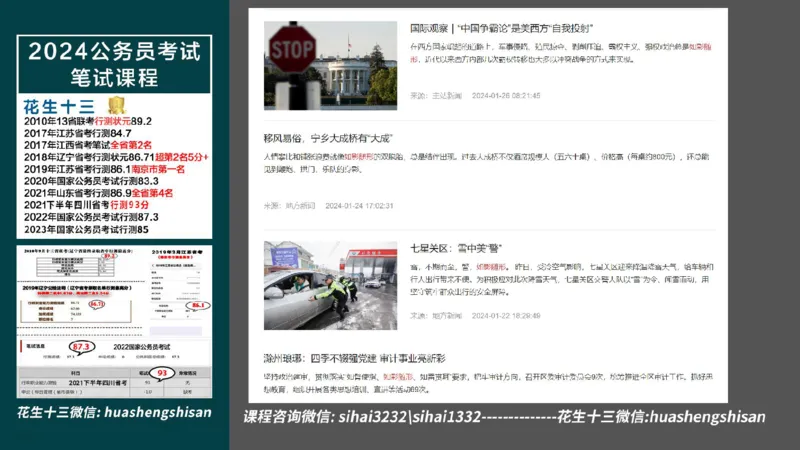Click the blue 花生十三 name heading

pyautogui.click(x=59, y=107)
